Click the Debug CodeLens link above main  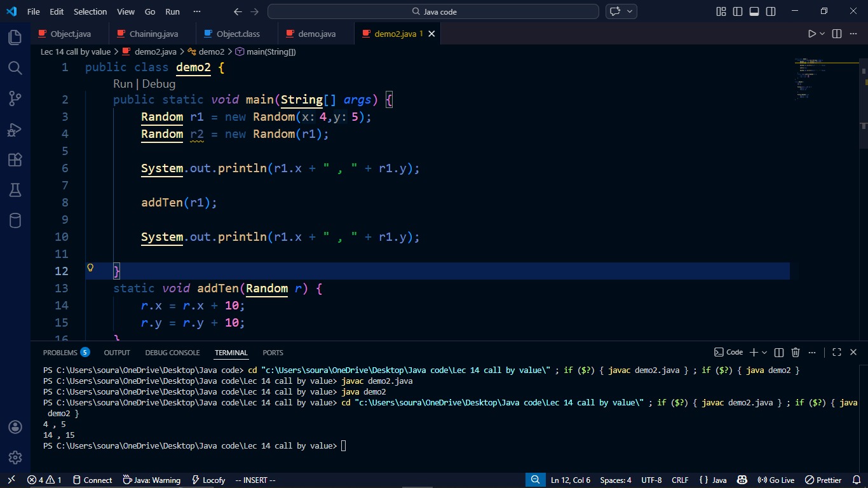click(x=159, y=84)
